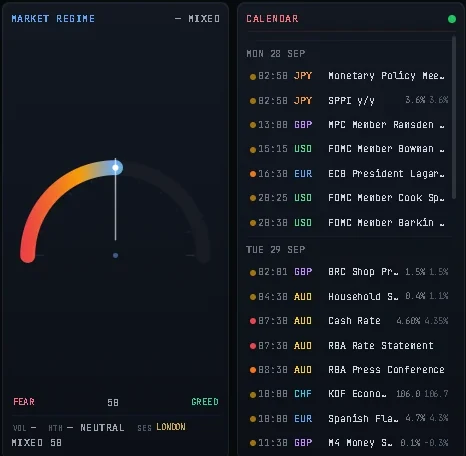The height and width of the screenshot is (456, 466).
Task: Open the BRC Shop Pr.. event
Action: click(x=349, y=272)
